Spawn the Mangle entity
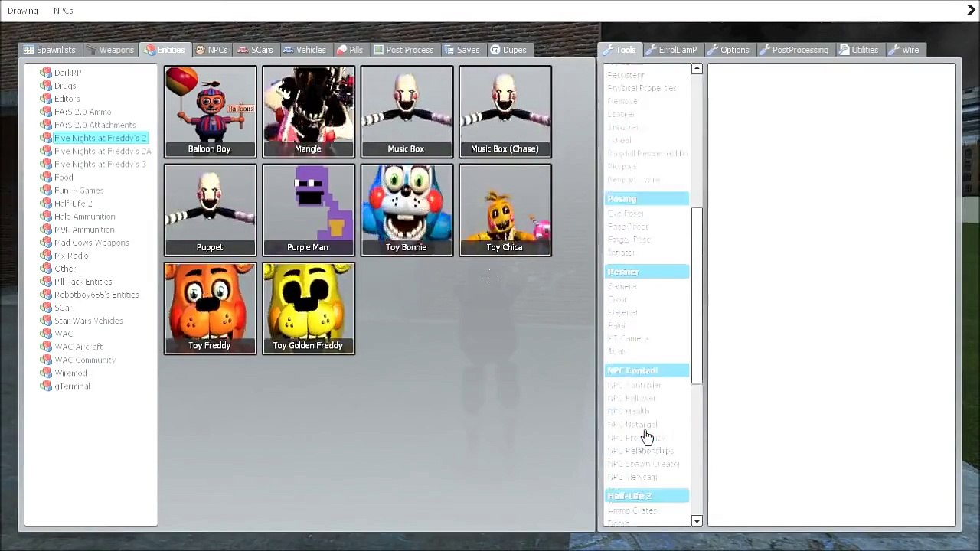The image size is (980, 551). 309,112
